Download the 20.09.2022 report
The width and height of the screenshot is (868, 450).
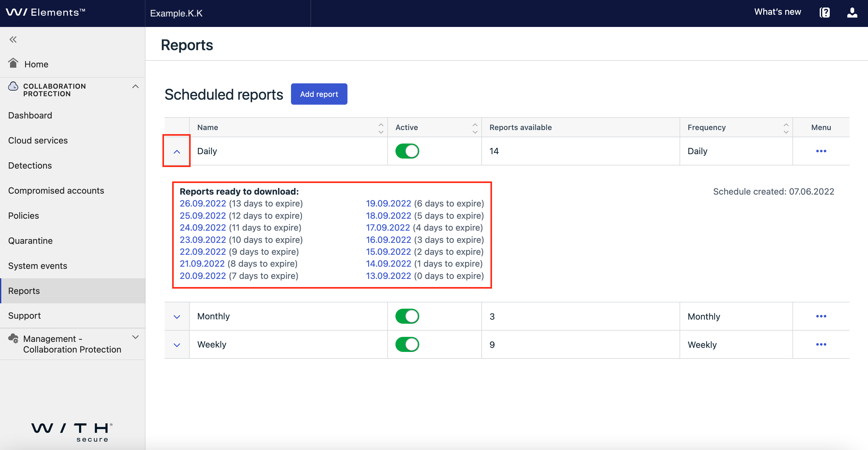pos(203,275)
